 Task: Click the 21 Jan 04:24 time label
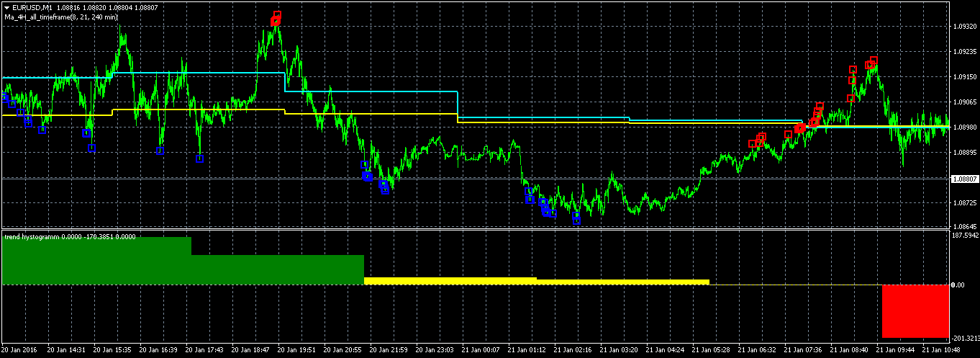pos(666,350)
